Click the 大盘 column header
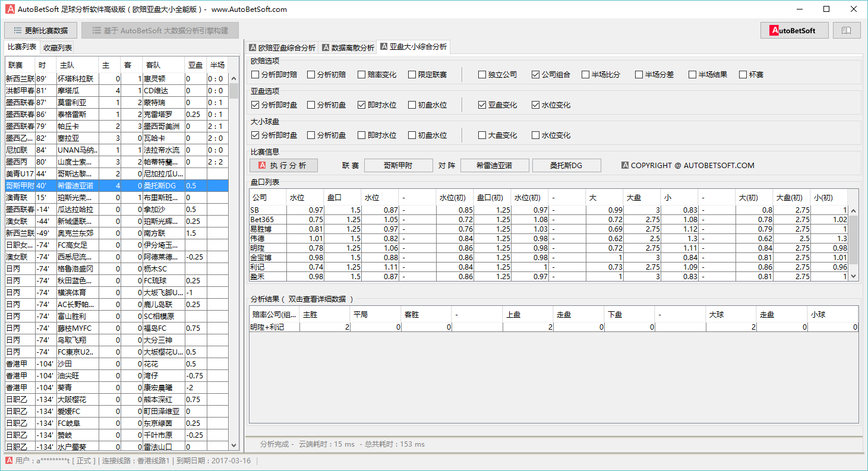The width and height of the screenshot is (868, 471). click(642, 197)
